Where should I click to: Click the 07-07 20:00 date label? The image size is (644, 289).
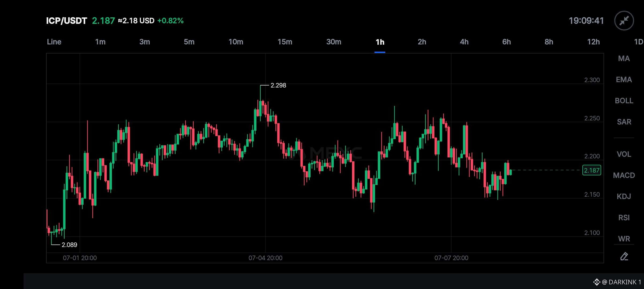(x=451, y=258)
